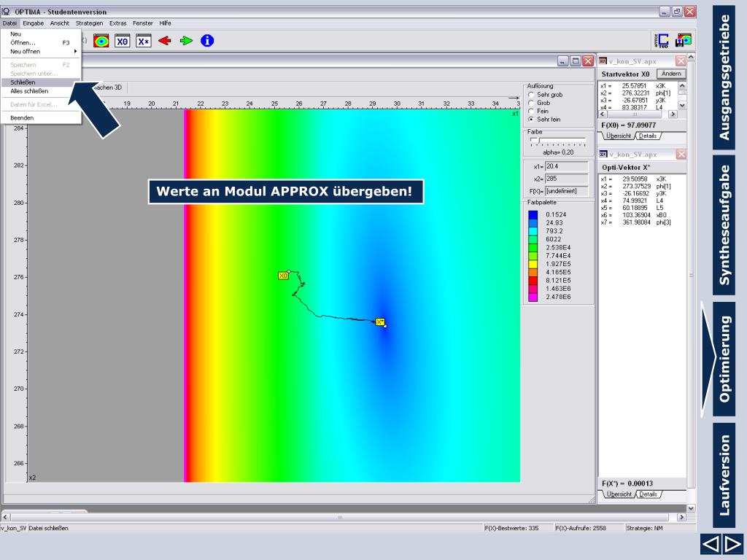This screenshot has width=747, height=560.
Task: Click the Opti-Vektor panel's file icon
Action: click(x=603, y=154)
